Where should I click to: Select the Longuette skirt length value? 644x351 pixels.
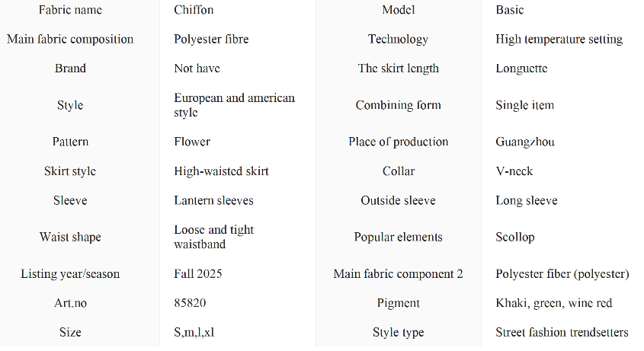[x=521, y=69]
